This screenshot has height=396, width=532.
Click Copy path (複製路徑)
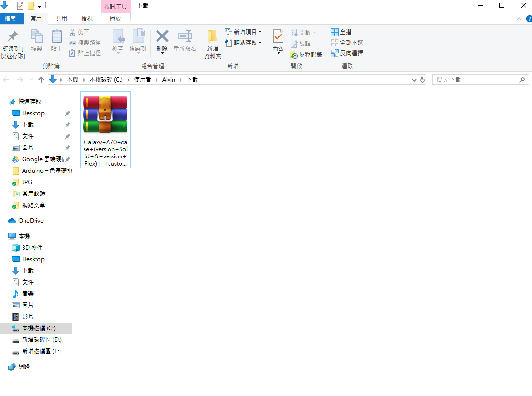coord(85,43)
